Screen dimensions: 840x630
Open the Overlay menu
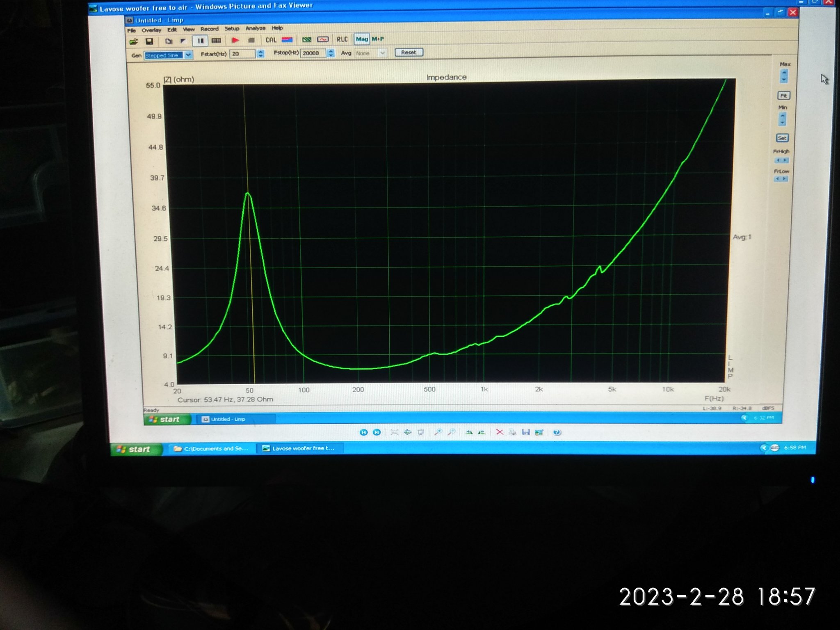(x=151, y=30)
